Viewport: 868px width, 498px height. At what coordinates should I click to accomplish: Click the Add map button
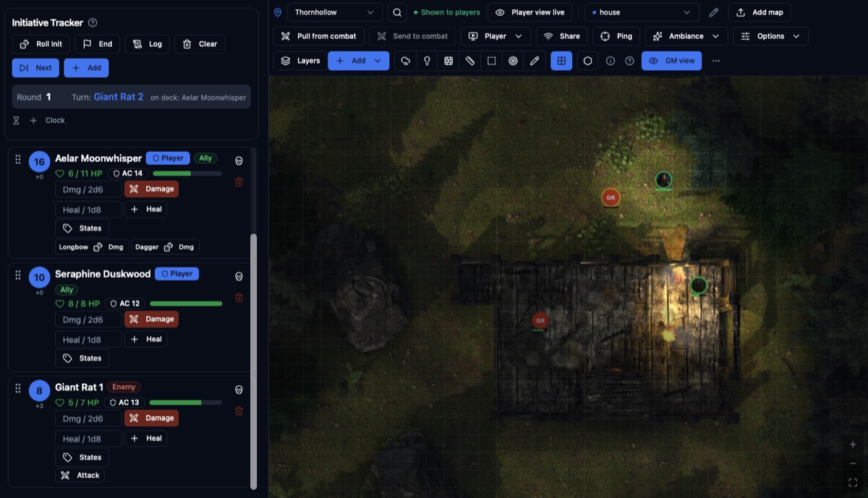759,12
